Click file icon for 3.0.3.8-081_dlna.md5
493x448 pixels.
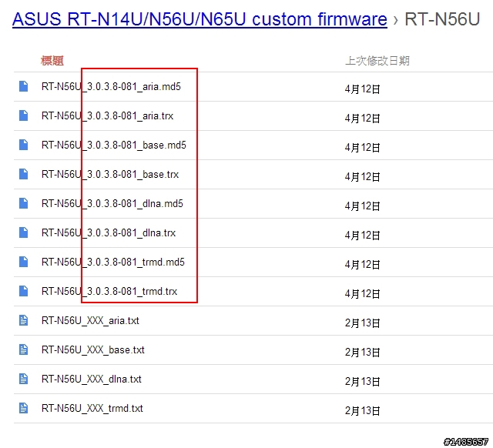[x=24, y=203]
